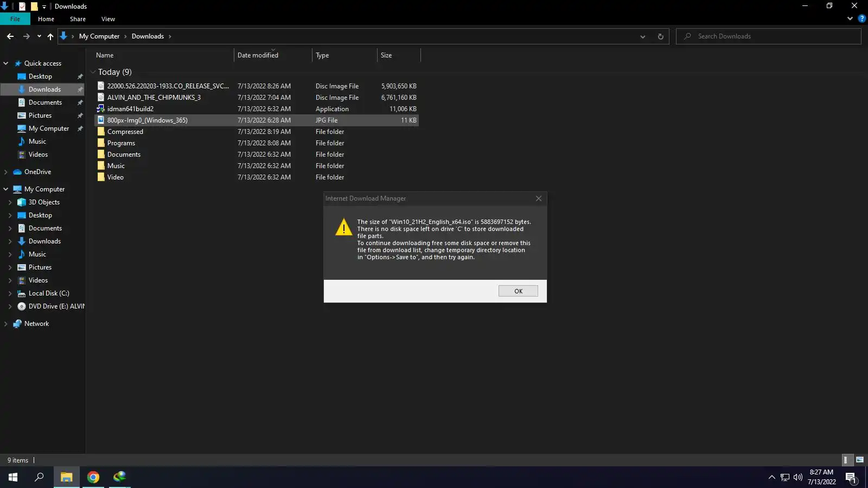The width and height of the screenshot is (868, 488).
Task: Expand the Local Disk (C:) tree node
Action: click(10, 293)
